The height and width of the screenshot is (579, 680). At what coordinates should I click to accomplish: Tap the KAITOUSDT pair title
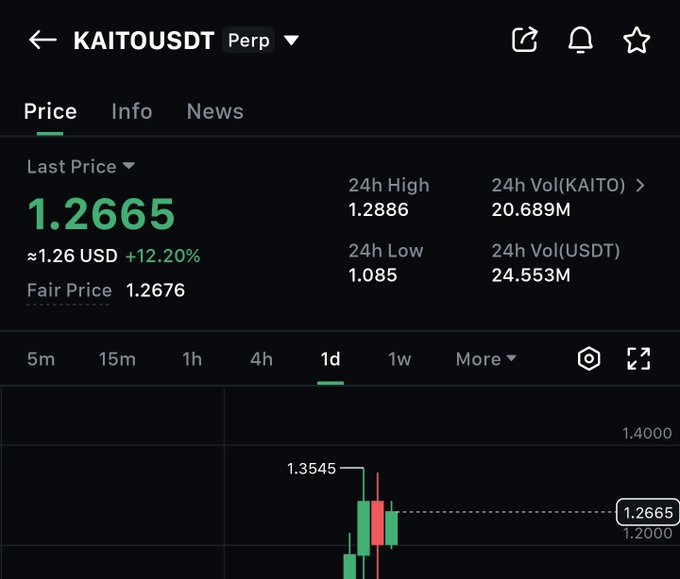tap(144, 41)
